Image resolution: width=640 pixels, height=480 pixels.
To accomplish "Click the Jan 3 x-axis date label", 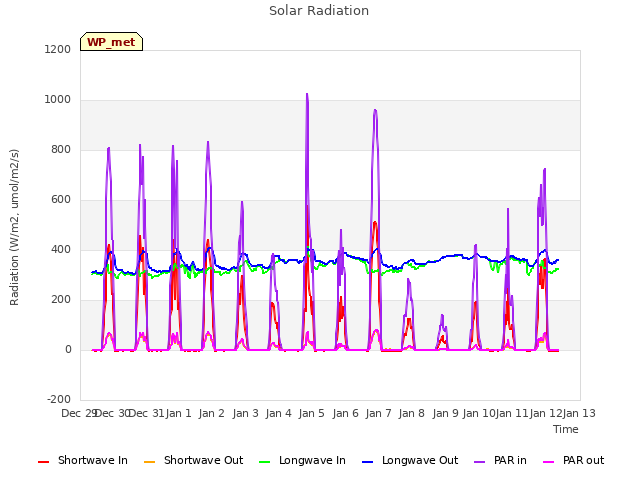I will coord(245,413).
